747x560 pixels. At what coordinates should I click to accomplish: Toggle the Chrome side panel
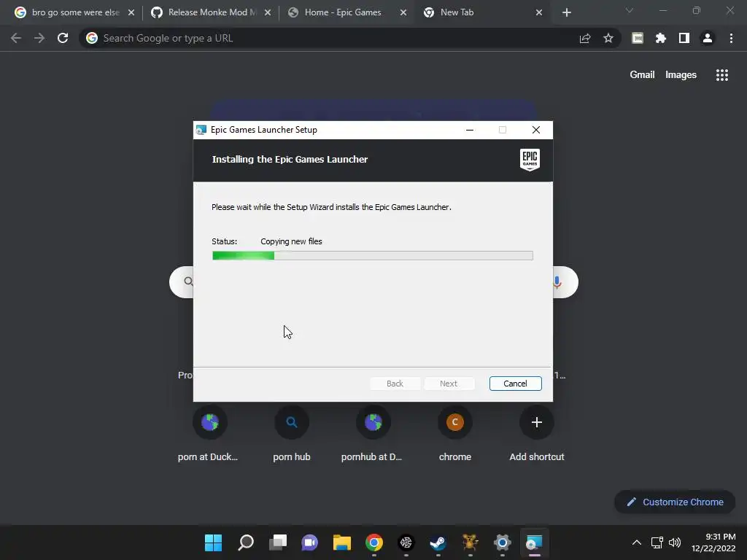click(x=684, y=38)
